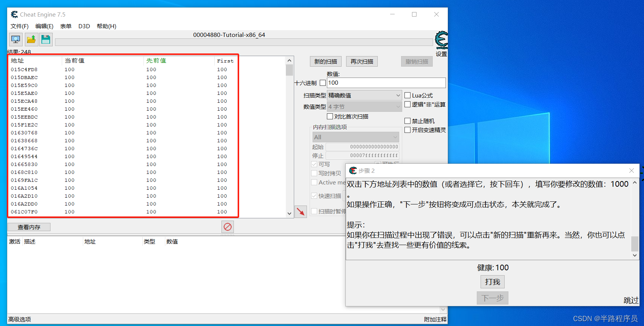Toggle the writable memory checkbox

314,164
